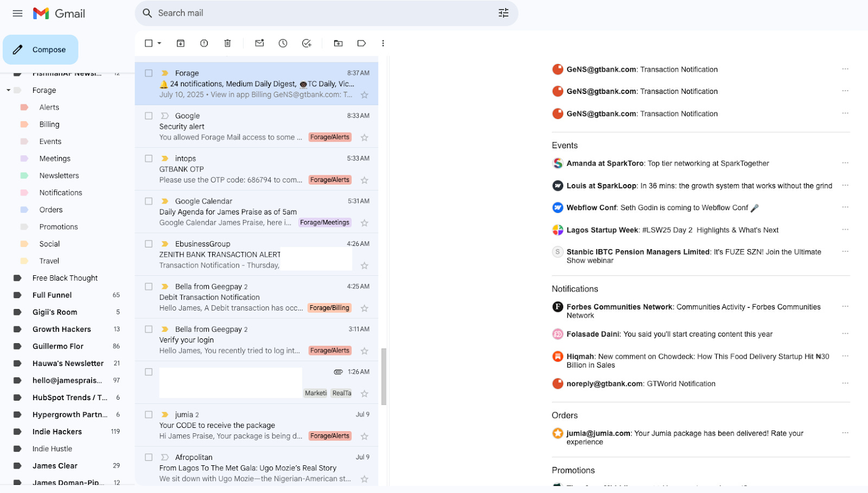Open the main menu hamburger icon
Screen dimensions: 868x493
(17, 13)
